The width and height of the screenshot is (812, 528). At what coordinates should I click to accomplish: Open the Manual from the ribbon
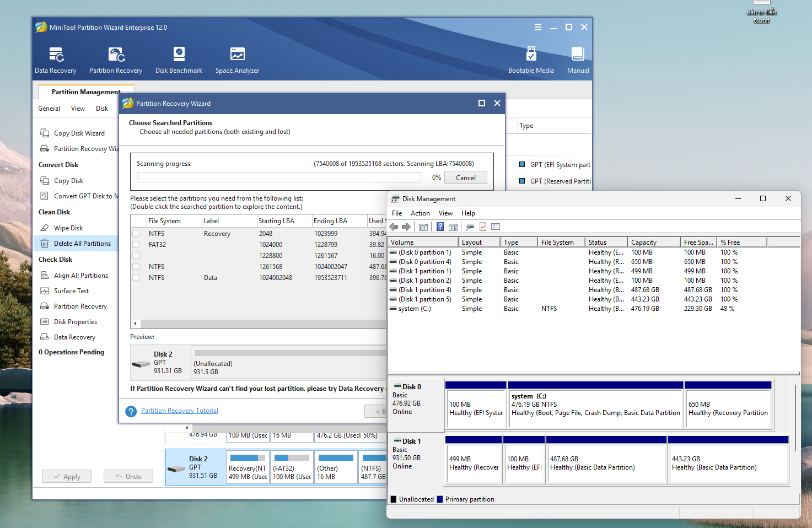coord(578,60)
